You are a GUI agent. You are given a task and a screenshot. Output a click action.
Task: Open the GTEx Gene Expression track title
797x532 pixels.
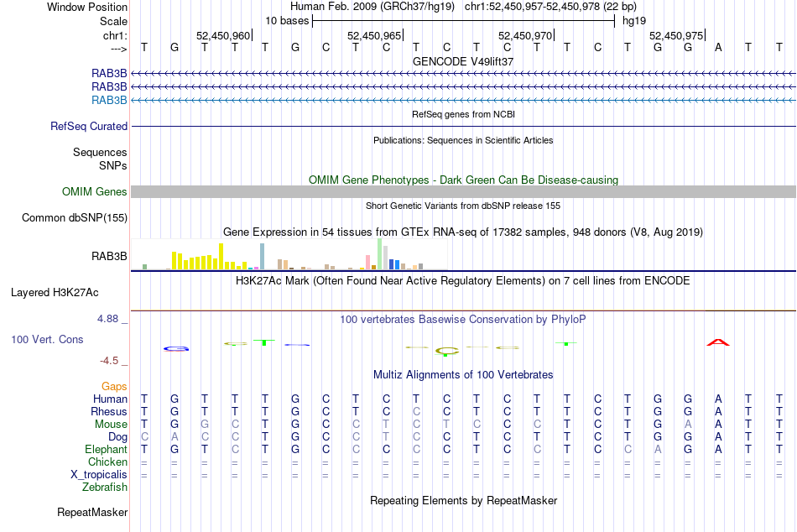(463, 232)
